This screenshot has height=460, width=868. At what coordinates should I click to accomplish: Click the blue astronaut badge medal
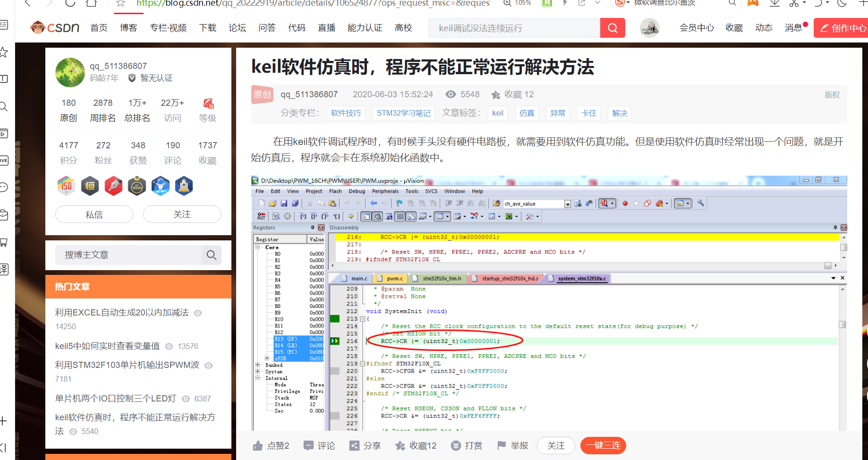pos(161,186)
